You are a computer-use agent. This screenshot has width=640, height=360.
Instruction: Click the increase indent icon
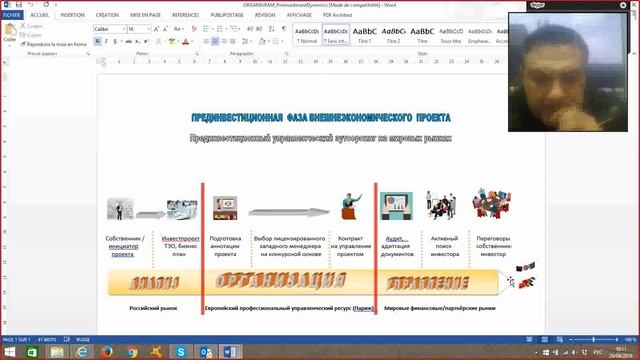point(259,29)
